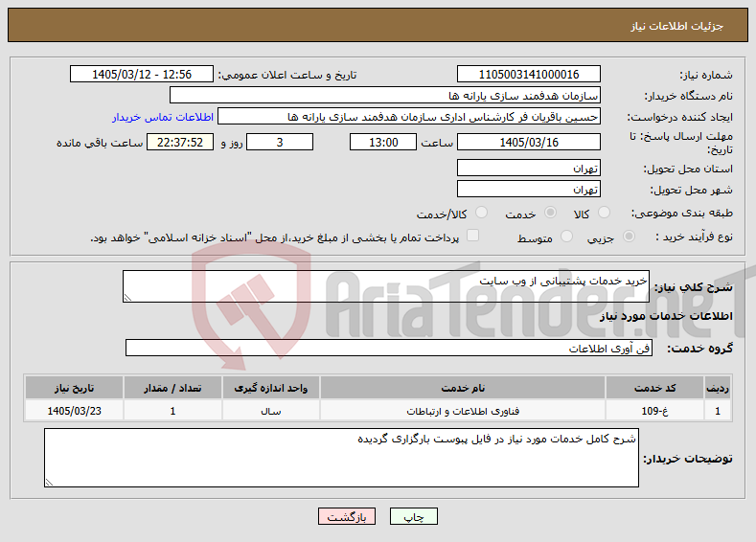756x542 pixels.
Task: Select the متوسط purchase type radio
Action: coord(566,237)
